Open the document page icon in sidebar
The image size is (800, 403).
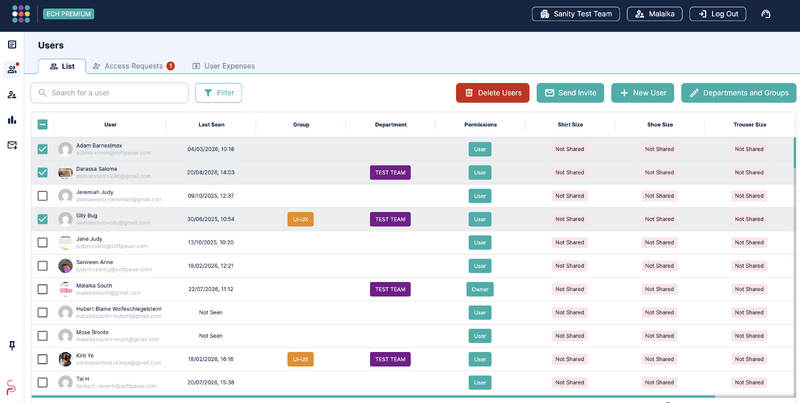[x=12, y=44]
